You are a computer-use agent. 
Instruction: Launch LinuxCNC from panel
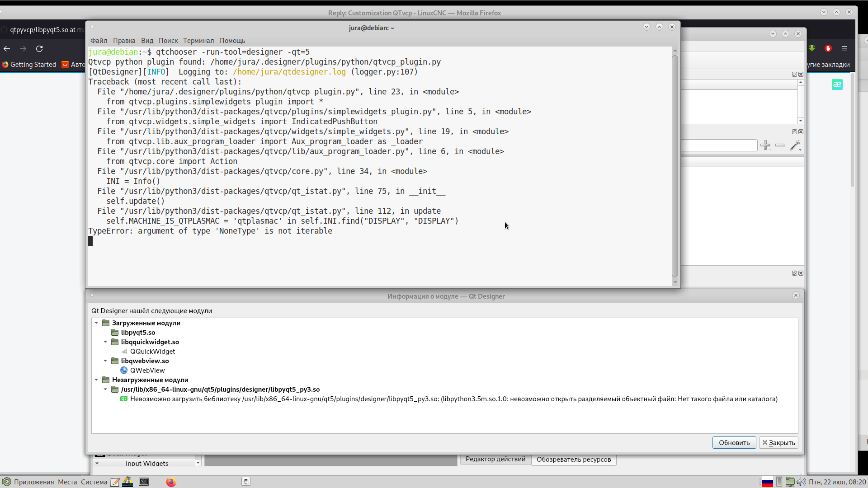tap(127, 482)
